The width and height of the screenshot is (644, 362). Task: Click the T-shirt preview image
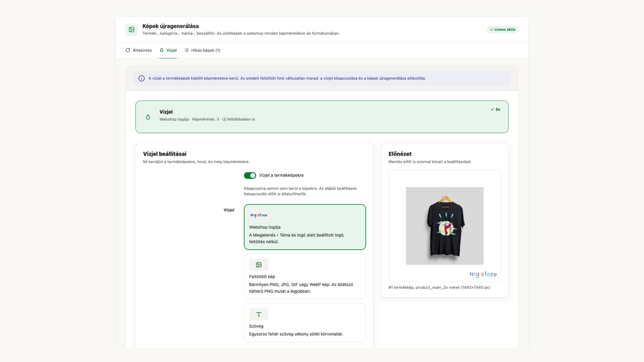tap(444, 226)
